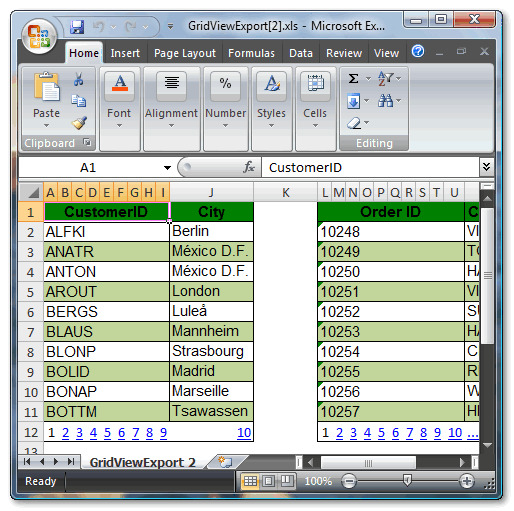Switch to the Formulas tab

point(251,53)
